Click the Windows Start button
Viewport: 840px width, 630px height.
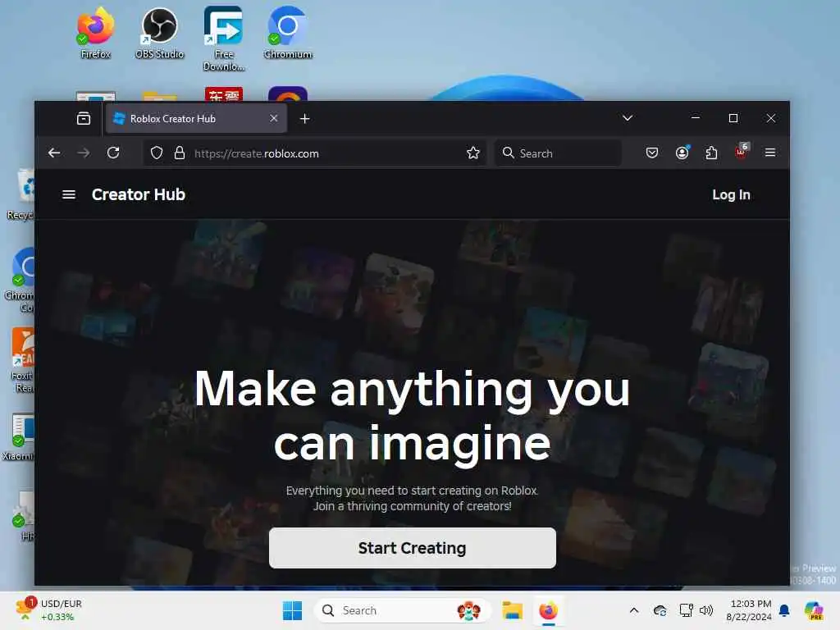point(293,610)
